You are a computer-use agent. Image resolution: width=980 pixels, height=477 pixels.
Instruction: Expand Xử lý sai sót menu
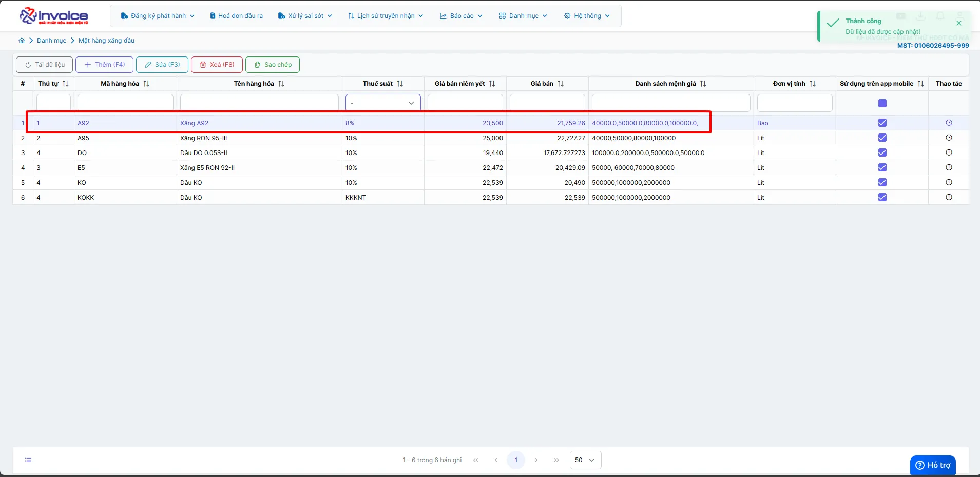pyautogui.click(x=305, y=16)
